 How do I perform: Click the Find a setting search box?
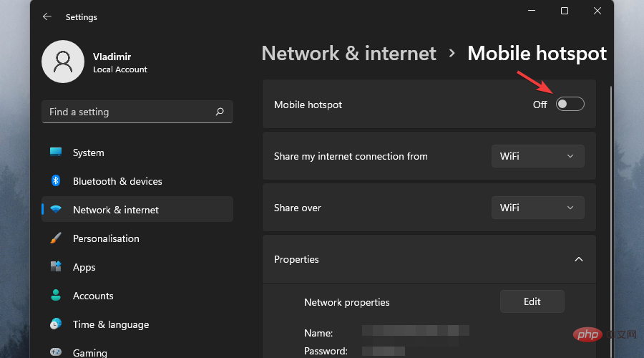click(x=129, y=112)
